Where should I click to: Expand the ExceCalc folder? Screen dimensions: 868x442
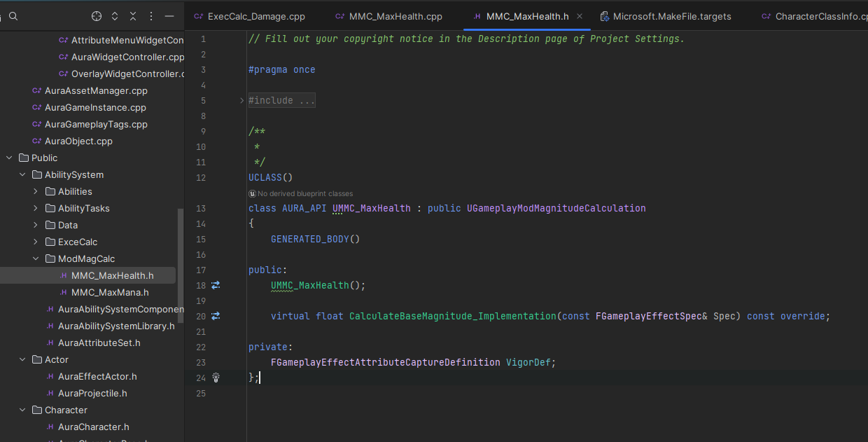pyautogui.click(x=36, y=242)
